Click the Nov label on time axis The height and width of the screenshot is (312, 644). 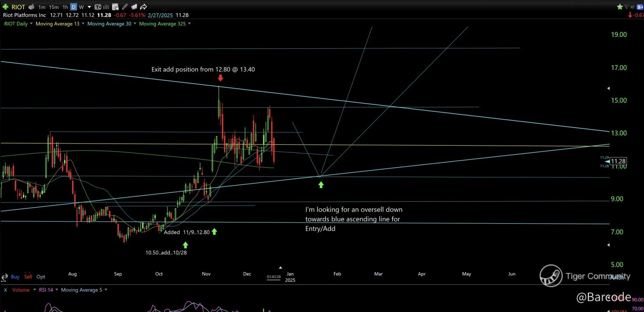[207, 274]
